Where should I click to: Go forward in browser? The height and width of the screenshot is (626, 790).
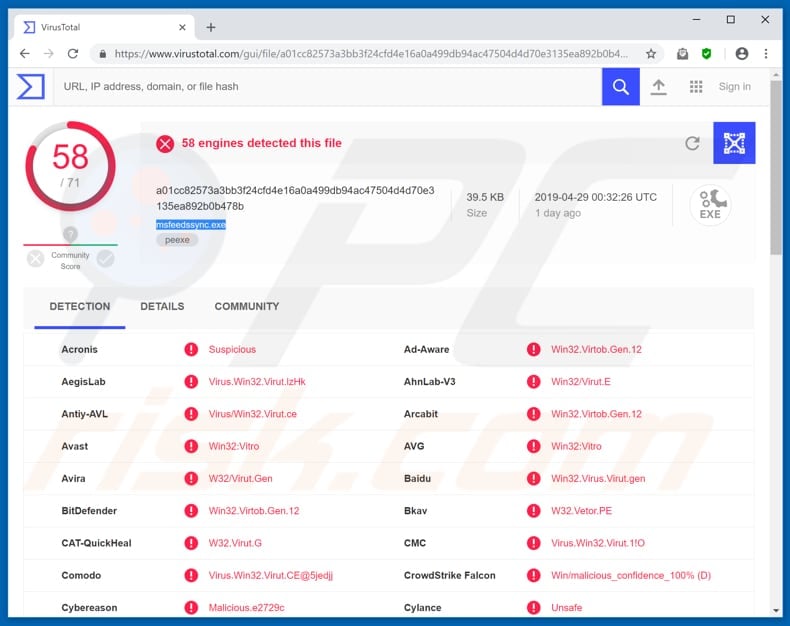48,53
